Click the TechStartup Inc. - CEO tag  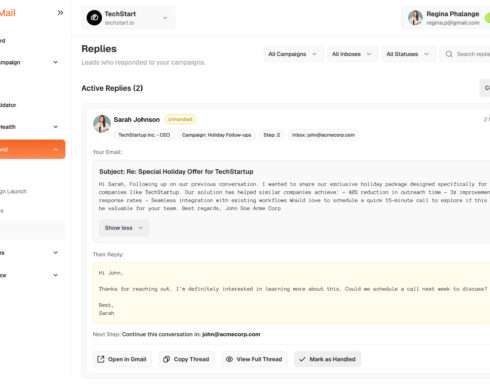pyautogui.click(x=144, y=135)
